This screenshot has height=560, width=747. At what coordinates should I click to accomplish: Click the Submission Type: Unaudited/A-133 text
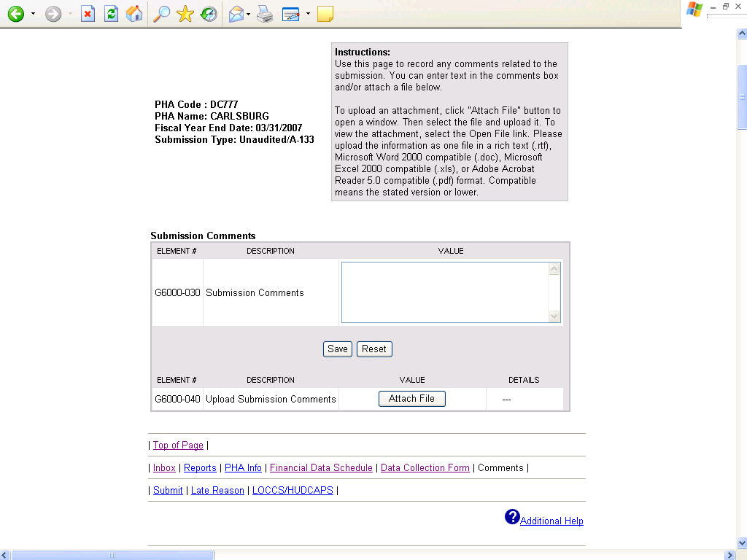click(x=234, y=139)
